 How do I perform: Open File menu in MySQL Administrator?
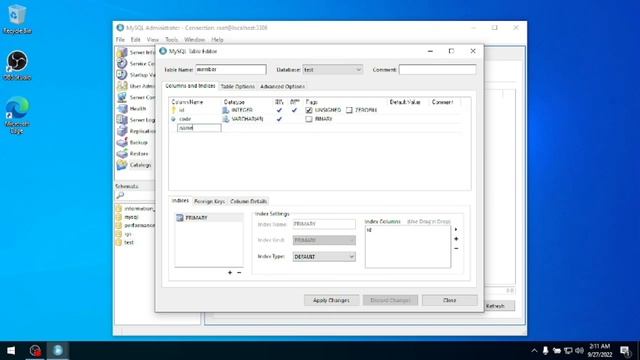tap(120, 40)
